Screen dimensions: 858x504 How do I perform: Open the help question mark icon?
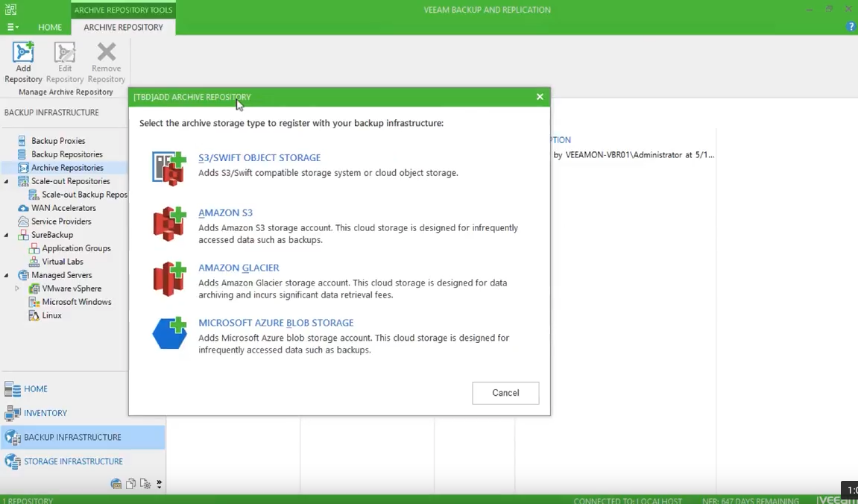(851, 26)
